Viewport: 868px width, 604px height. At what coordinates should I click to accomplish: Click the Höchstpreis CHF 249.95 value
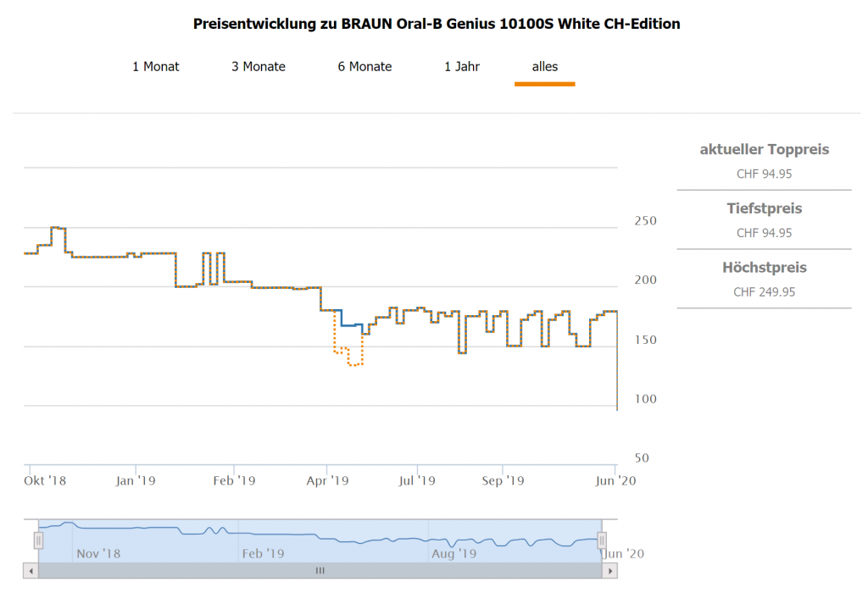(764, 292)
